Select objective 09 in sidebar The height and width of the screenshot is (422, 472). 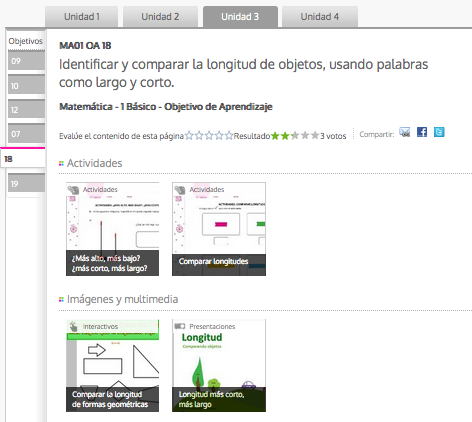tap(26, 61)
